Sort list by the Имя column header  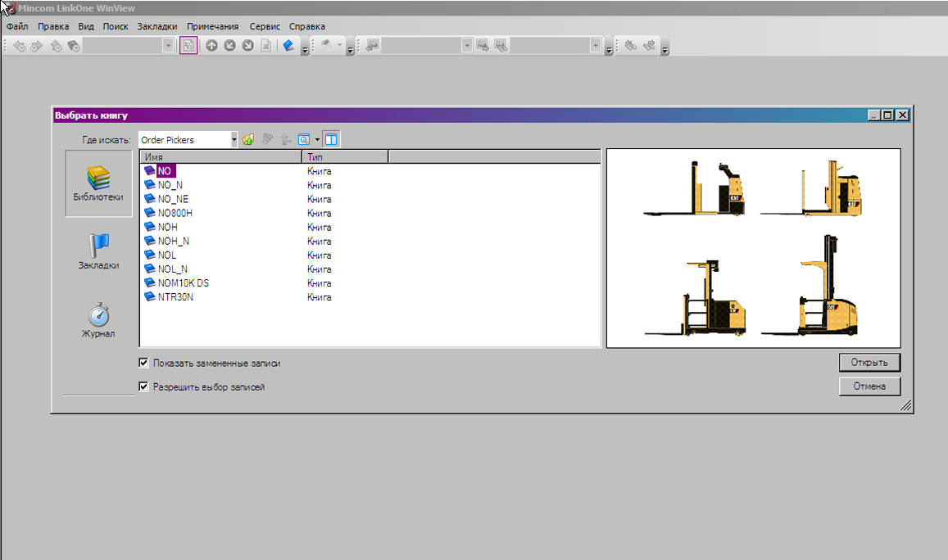(220, 156)
